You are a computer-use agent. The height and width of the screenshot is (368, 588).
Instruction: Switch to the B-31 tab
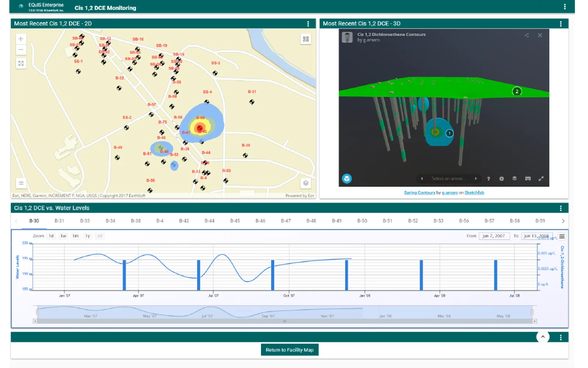59,221
